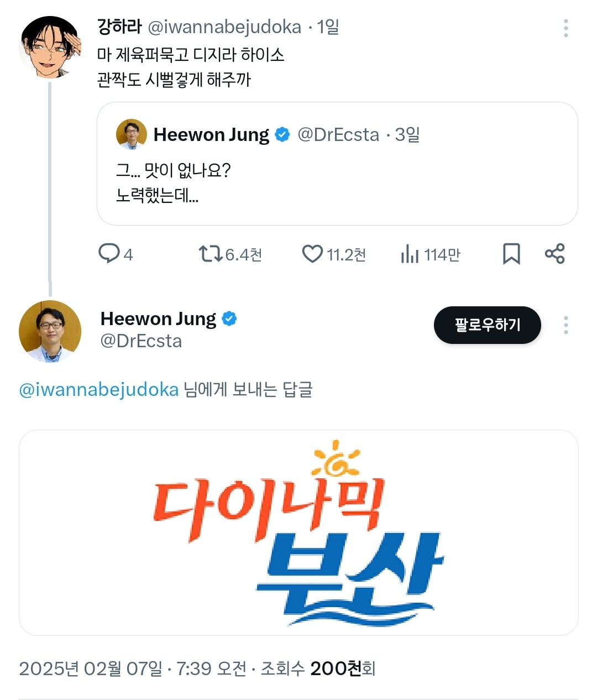This screenshot has height=700, width=597.
Task: Click the share icon on tweet
Action: [554, 254]
